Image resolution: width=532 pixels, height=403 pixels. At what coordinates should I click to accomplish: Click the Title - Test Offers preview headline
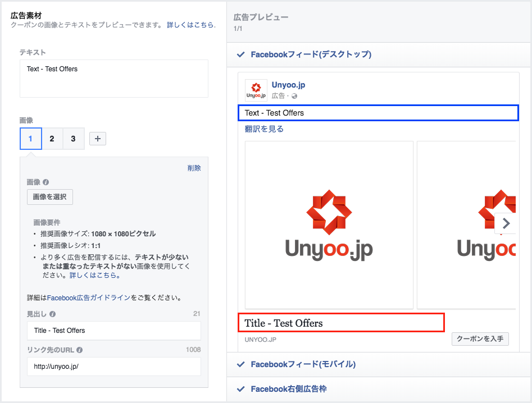[284, 323]
